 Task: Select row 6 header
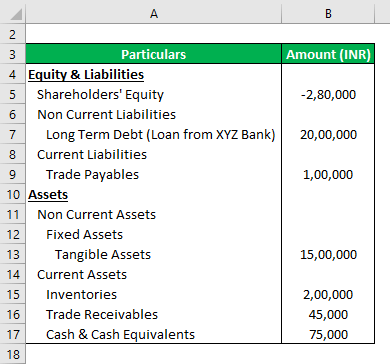[12, 114]
